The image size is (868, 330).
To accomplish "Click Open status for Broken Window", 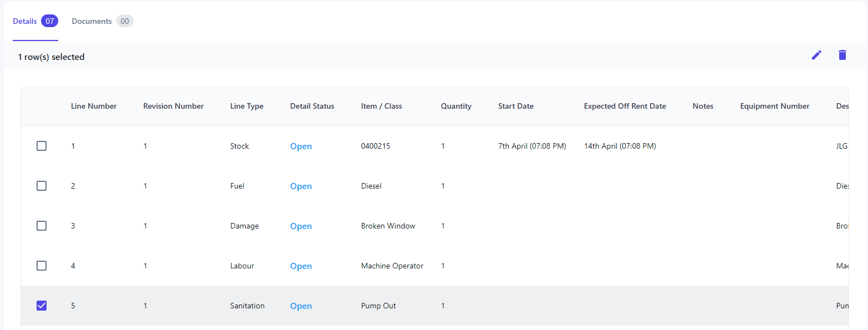I will coord(301,226).
